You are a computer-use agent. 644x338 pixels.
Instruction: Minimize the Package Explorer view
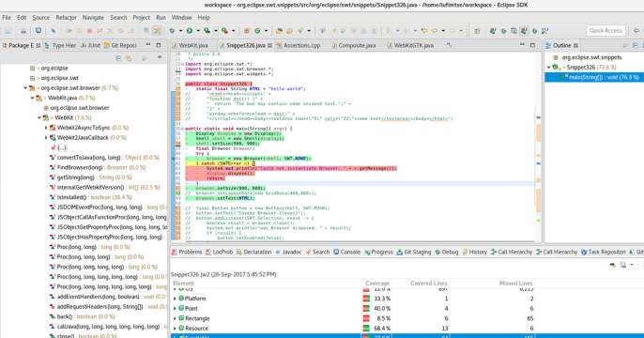[148, 45]
